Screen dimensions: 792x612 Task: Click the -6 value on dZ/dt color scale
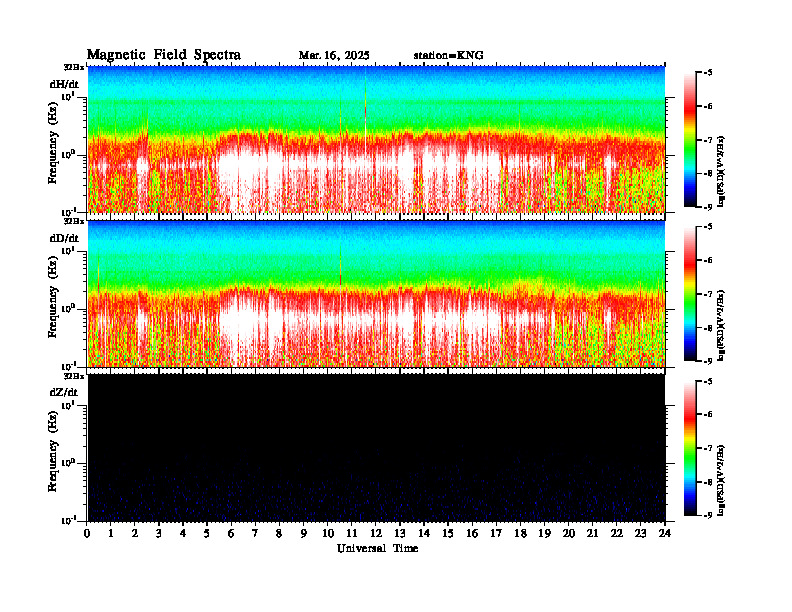[708, 415]
